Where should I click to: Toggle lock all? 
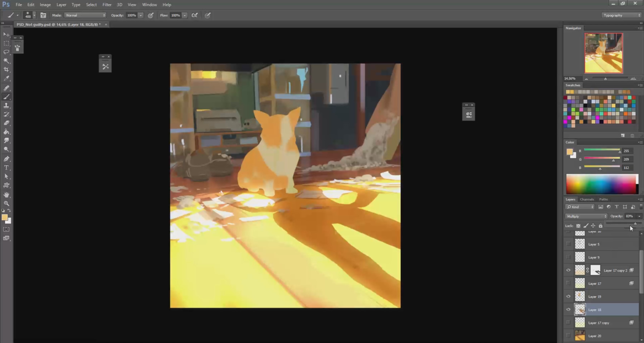(x=600, y=226)
